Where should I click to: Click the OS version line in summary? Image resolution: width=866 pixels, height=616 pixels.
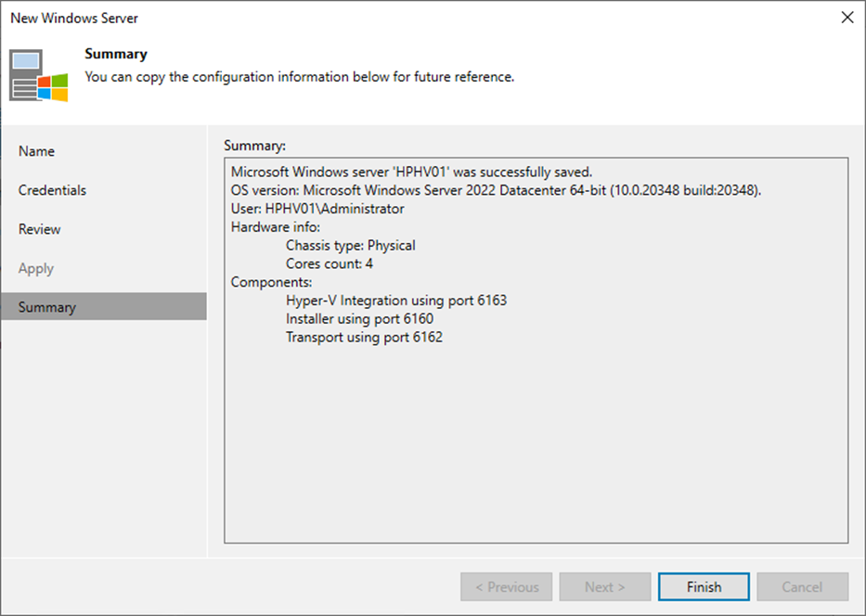pos(496,190)
